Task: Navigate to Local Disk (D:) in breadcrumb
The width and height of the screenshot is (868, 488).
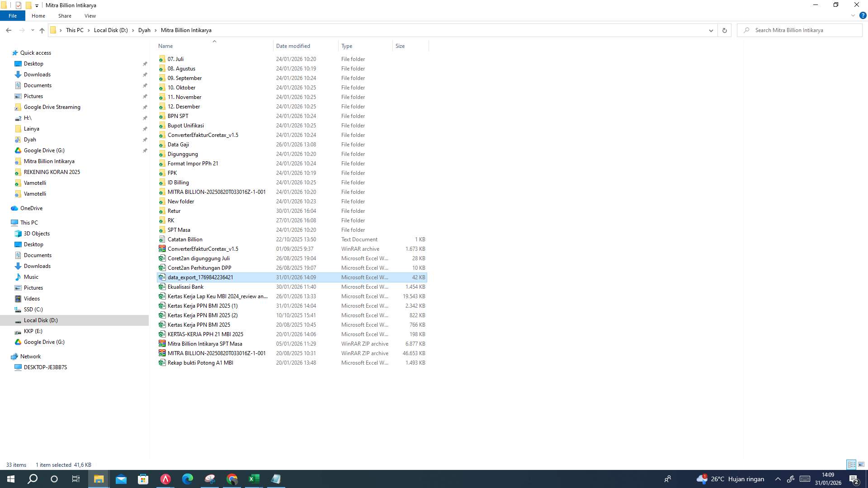Action: coord(111,30)
